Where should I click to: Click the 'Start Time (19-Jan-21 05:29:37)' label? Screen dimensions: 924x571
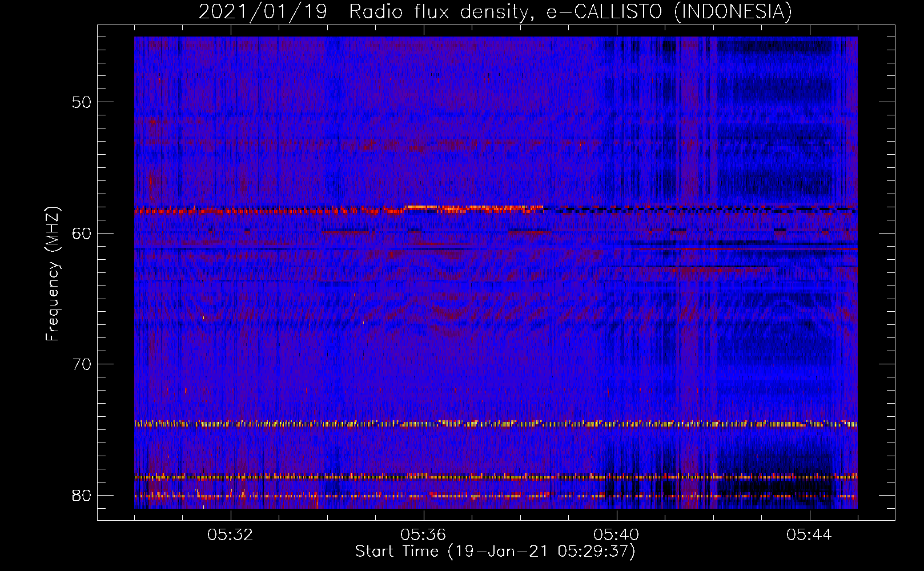[x=495, y=552]
